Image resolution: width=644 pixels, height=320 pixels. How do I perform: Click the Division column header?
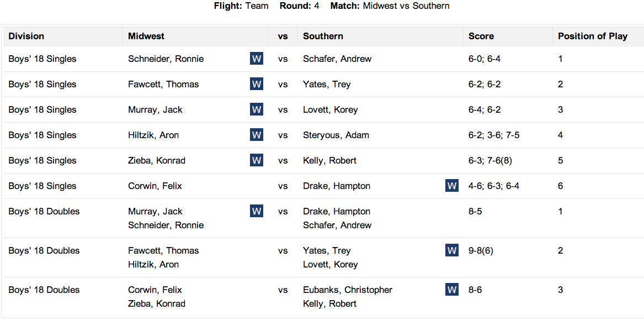point(26,36)
